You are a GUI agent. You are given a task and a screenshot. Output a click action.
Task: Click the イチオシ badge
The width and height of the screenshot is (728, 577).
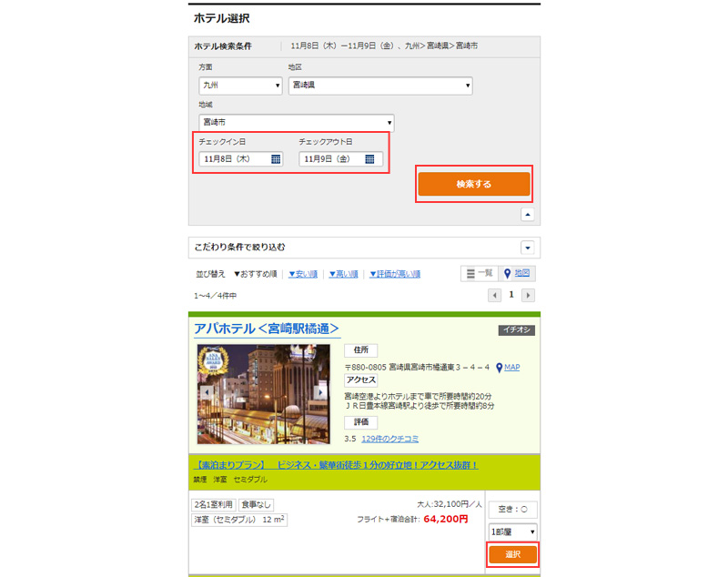[517, 329]
